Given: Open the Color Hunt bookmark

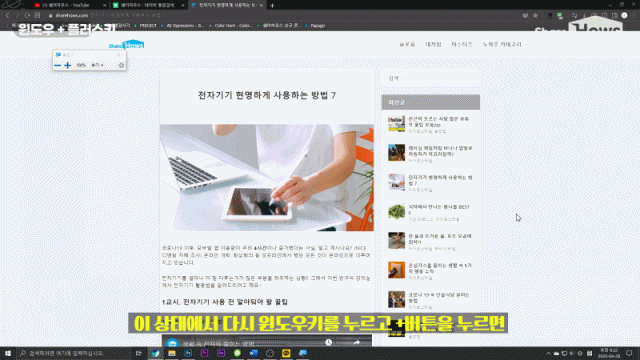Looking at the screenshot, I should click(231, 25).
